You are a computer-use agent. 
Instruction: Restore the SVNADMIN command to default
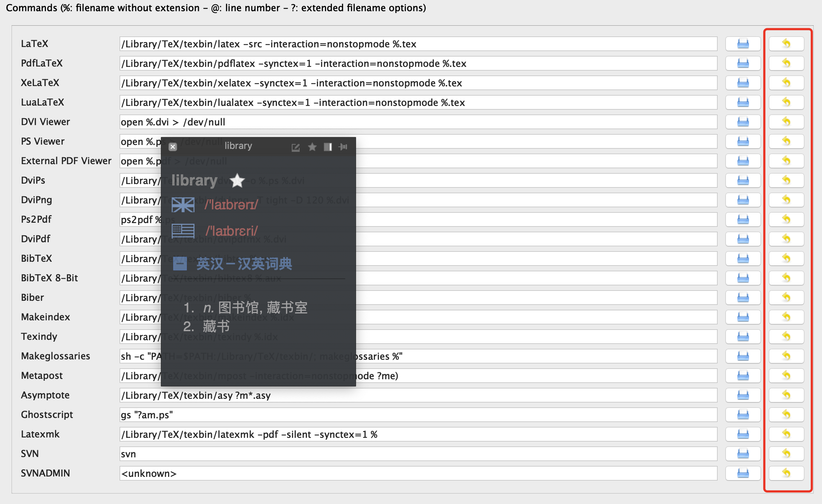(x=787, y=473)
